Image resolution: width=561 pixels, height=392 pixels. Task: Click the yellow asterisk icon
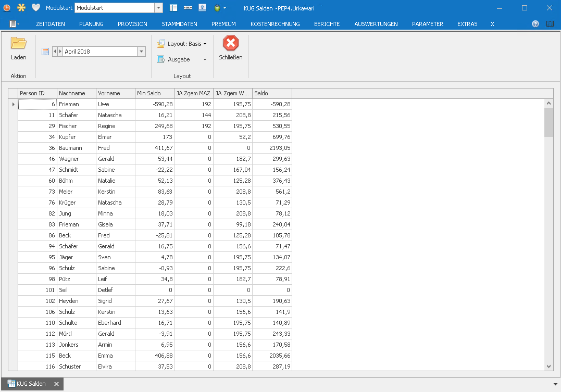pos(21,8)
